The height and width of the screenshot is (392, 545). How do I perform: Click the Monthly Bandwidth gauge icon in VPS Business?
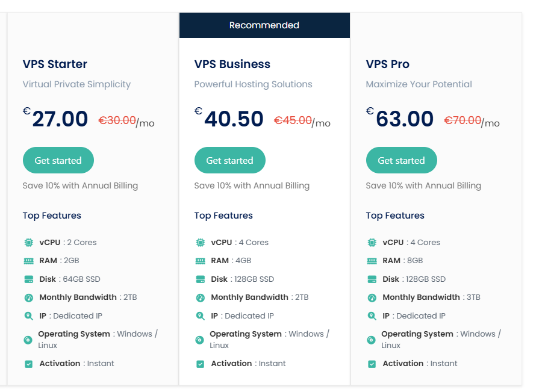[x=200, y=297]
